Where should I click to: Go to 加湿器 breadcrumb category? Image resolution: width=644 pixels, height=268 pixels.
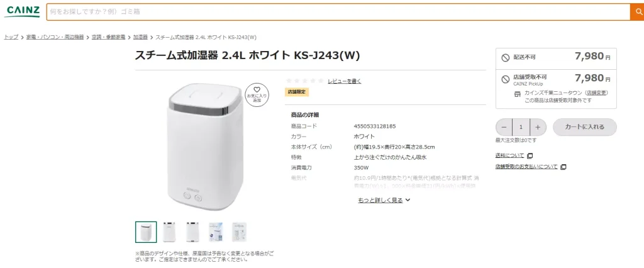[140, 37]
